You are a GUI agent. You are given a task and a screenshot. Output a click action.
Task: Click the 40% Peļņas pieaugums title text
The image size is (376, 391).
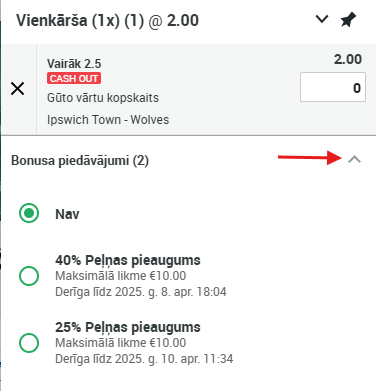128,260
